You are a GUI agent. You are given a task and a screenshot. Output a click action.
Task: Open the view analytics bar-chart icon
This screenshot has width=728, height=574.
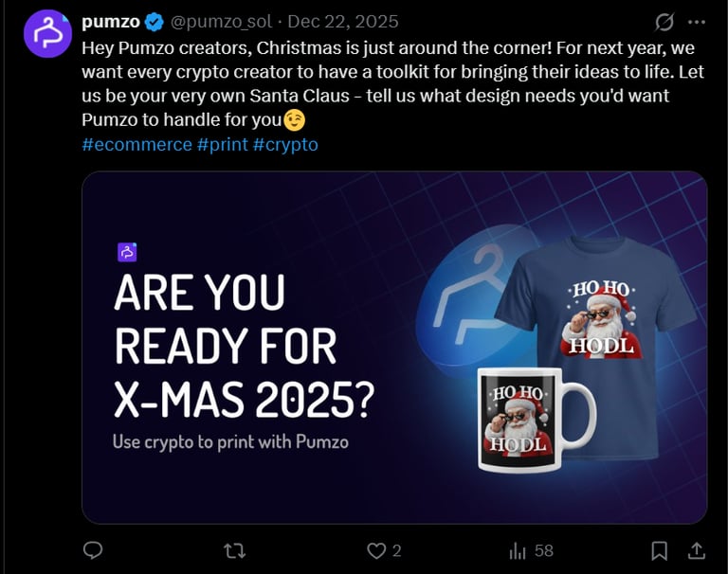pyautogui.click(x=519, y=550)
